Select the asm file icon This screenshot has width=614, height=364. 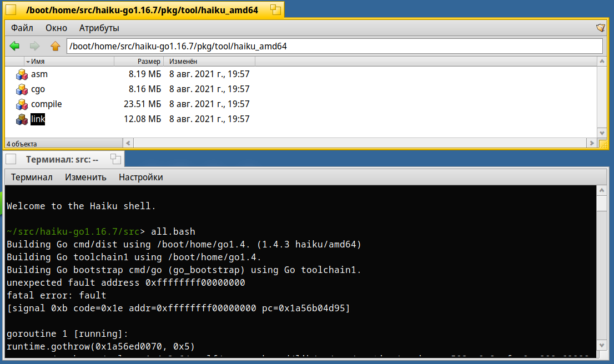pyautogui.click(x=22, y=74)
